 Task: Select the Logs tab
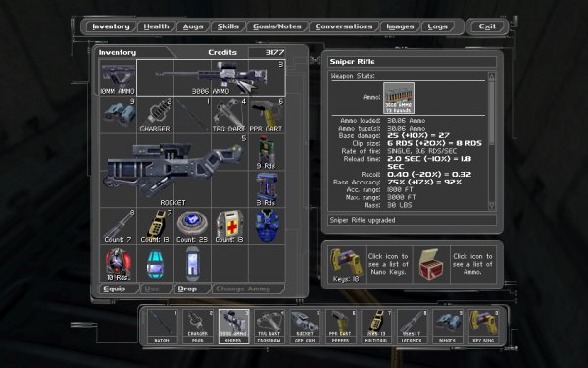(437, 26)
